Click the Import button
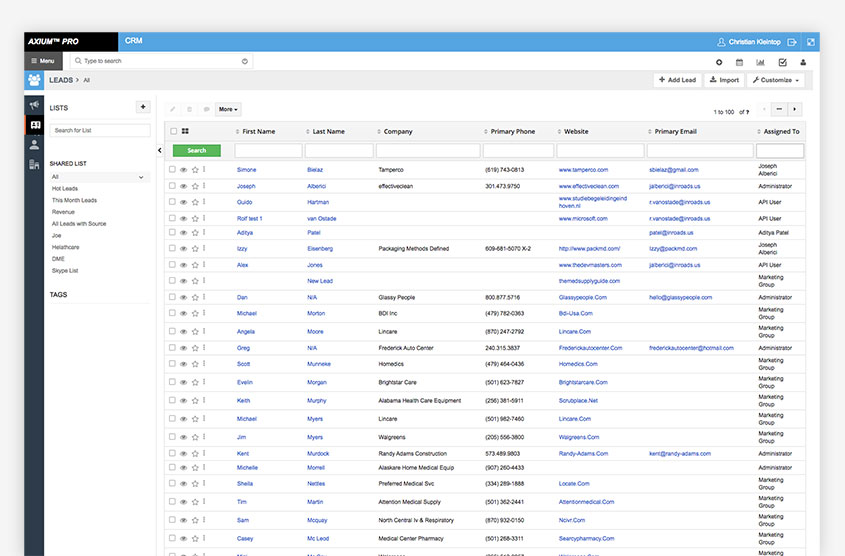The height and width of the screenshot is (556, 845). [x=724, y=80]
